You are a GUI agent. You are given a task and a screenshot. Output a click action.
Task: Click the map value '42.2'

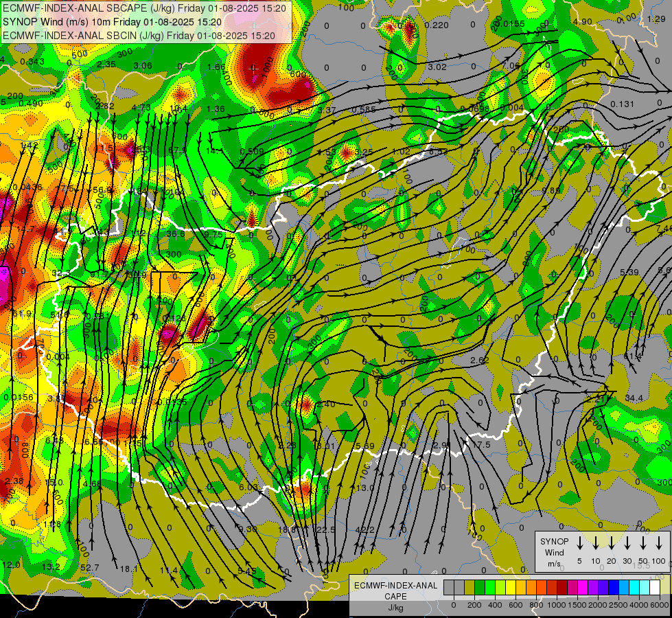coord(364,530)
